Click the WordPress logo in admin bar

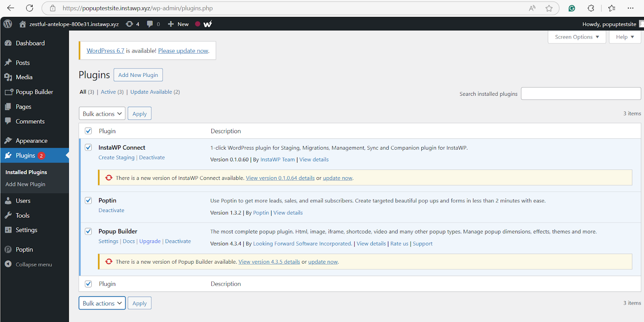point(8,24)
